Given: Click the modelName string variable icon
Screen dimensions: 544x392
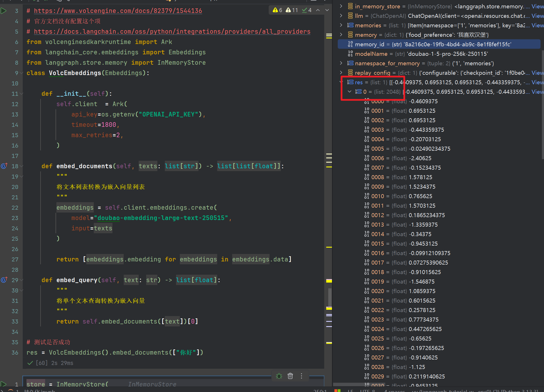Looking at the screenshot, I should (350, 53).
